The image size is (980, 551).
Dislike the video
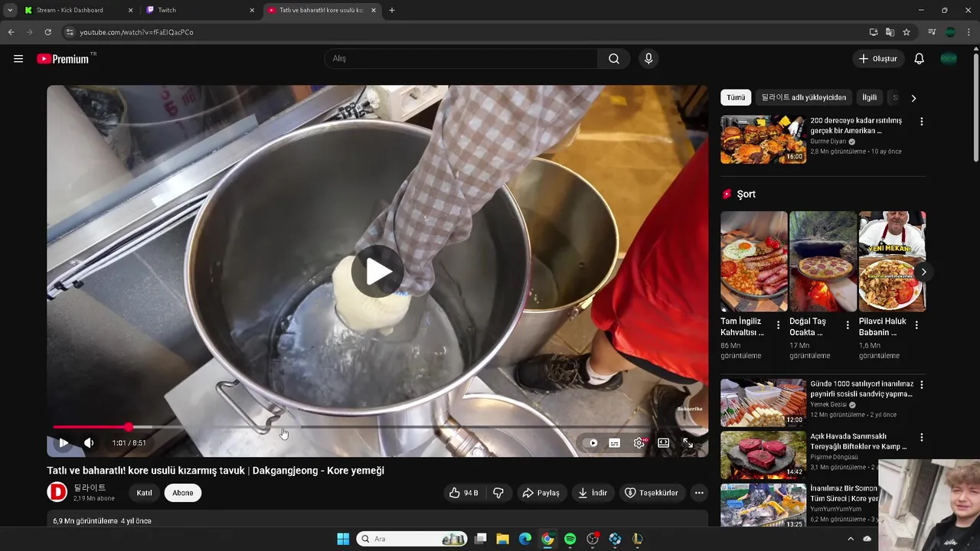(x=498, y=493)
